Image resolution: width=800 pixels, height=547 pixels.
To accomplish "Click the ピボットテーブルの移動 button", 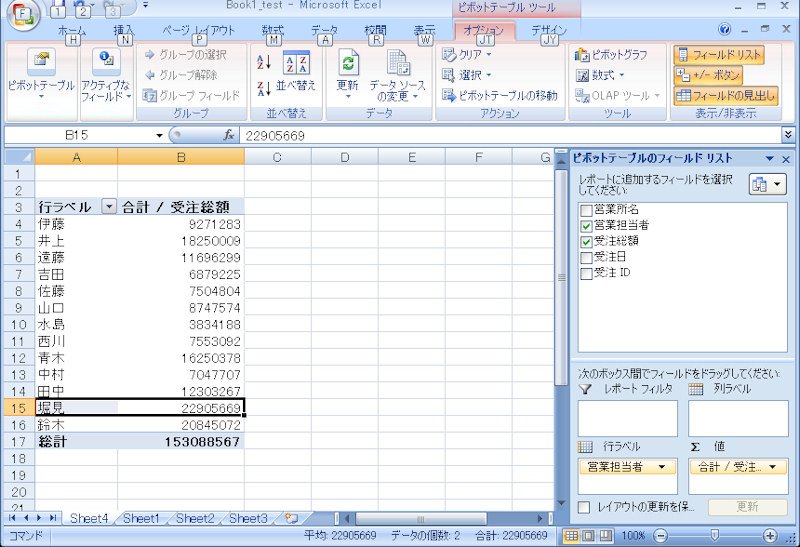I will coord(499,95).
